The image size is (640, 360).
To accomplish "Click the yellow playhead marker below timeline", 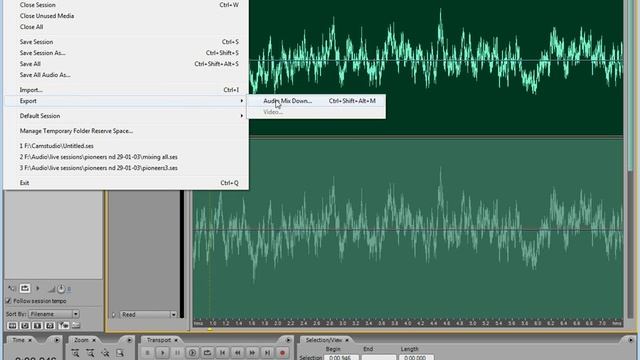I will 210,329.
